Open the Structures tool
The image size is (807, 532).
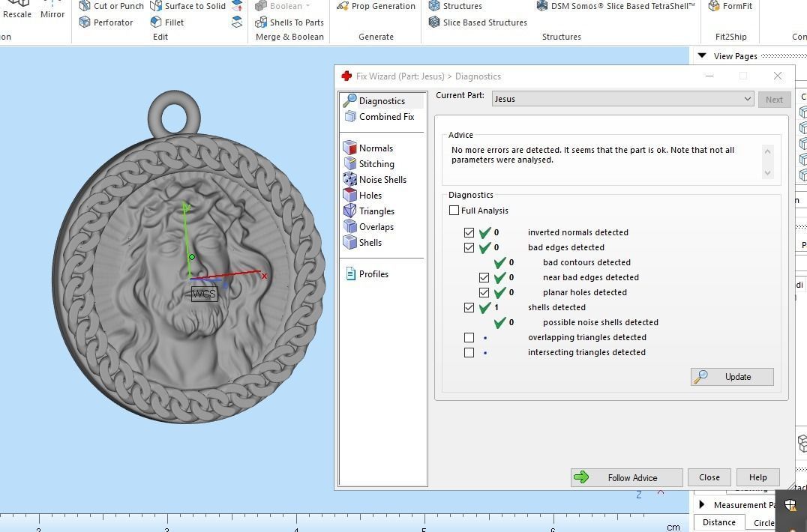tap(455, 6)
